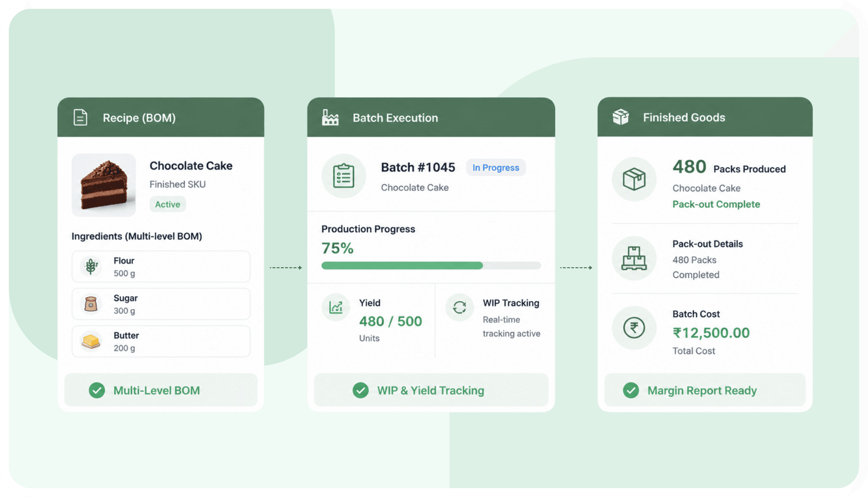The image size is (868, 497).
Task: Select the Butter ingredient row
Action: [161, 341]
